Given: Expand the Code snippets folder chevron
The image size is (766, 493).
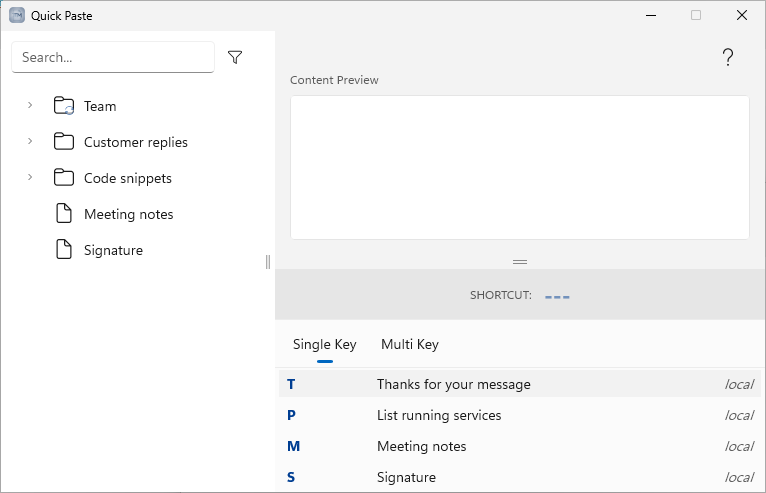Looking at the screenshot, I should tap(30, 177).
